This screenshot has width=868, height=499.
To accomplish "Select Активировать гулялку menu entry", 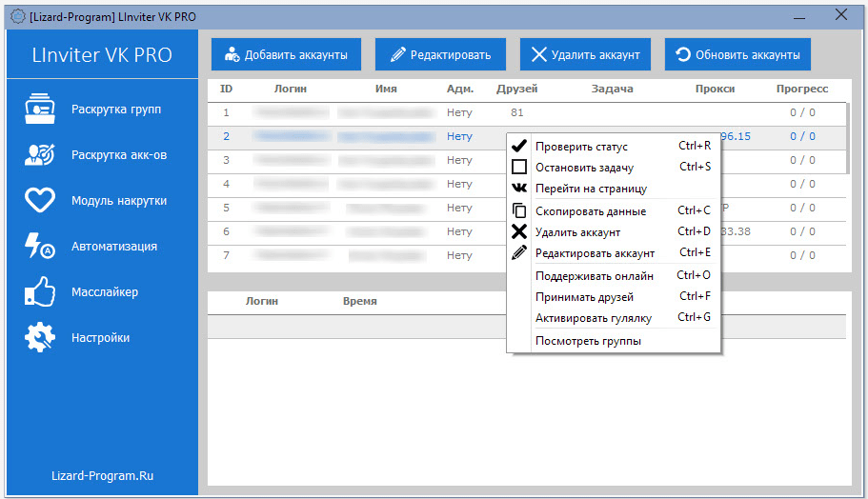I will pyautogui.click(x=593, y=318).
